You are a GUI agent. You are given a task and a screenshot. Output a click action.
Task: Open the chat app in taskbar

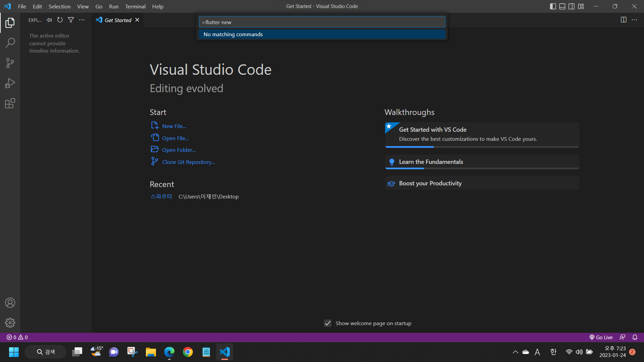pyautogui.click(x=114, y=352)
